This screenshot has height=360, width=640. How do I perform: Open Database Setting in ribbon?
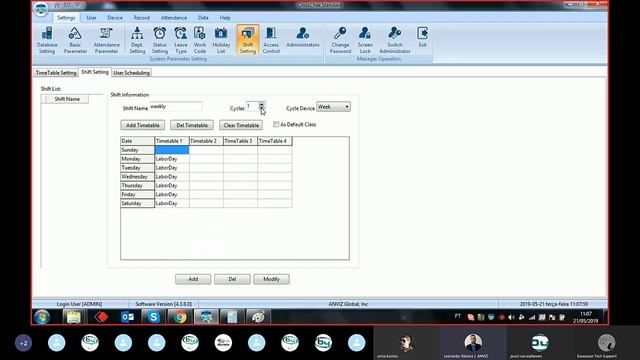[47, 40]
